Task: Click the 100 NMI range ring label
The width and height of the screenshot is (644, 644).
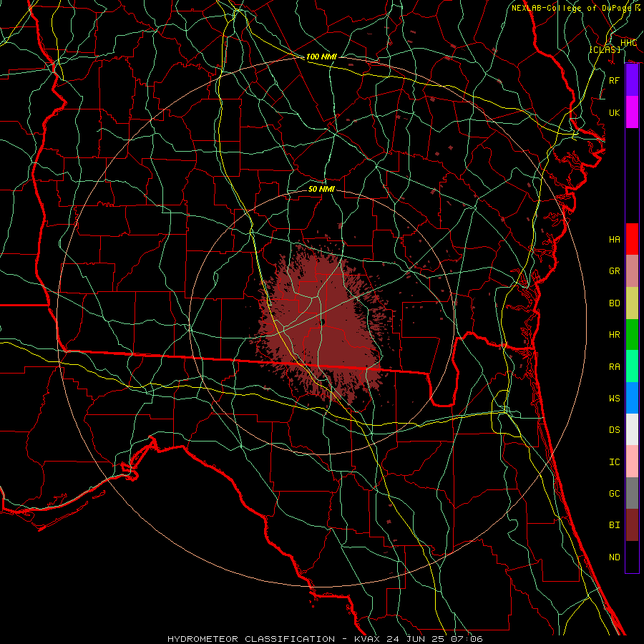Action: coord(321,57)
